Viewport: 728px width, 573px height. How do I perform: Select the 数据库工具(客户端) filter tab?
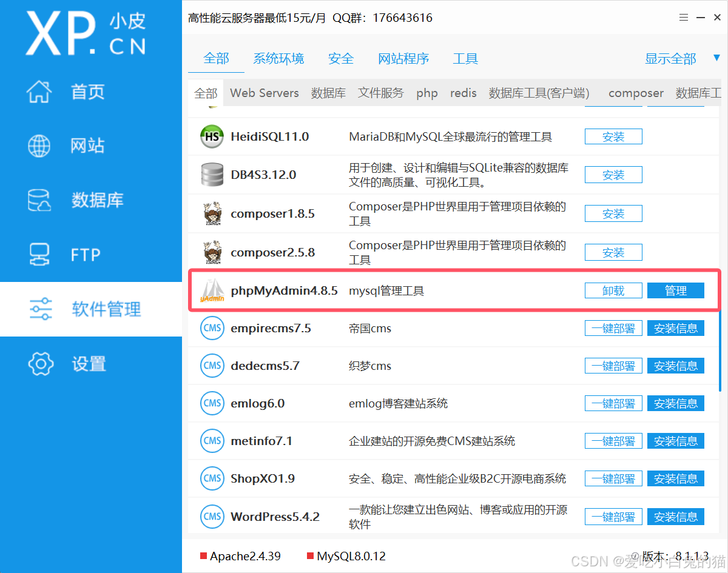(539, 93)
